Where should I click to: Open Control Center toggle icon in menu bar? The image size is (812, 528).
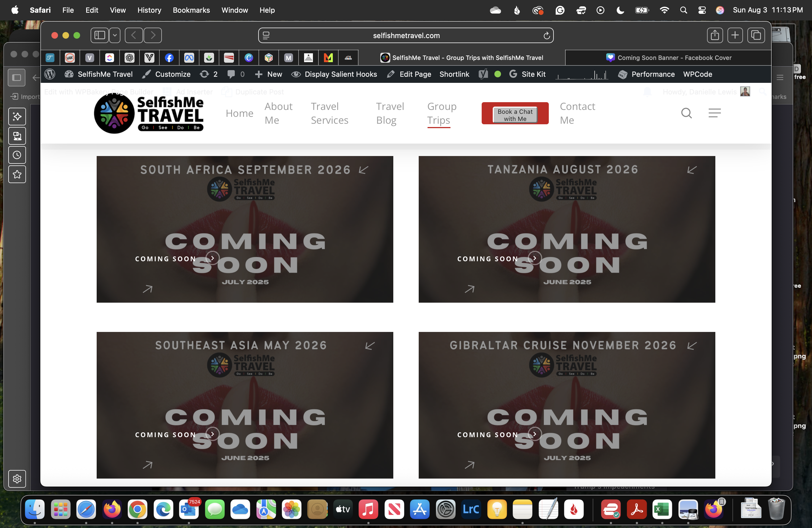coord(702,10)
